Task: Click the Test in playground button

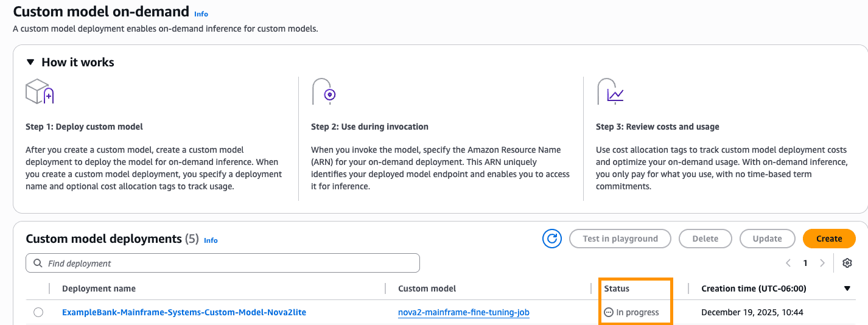Action: coord(620,239)
